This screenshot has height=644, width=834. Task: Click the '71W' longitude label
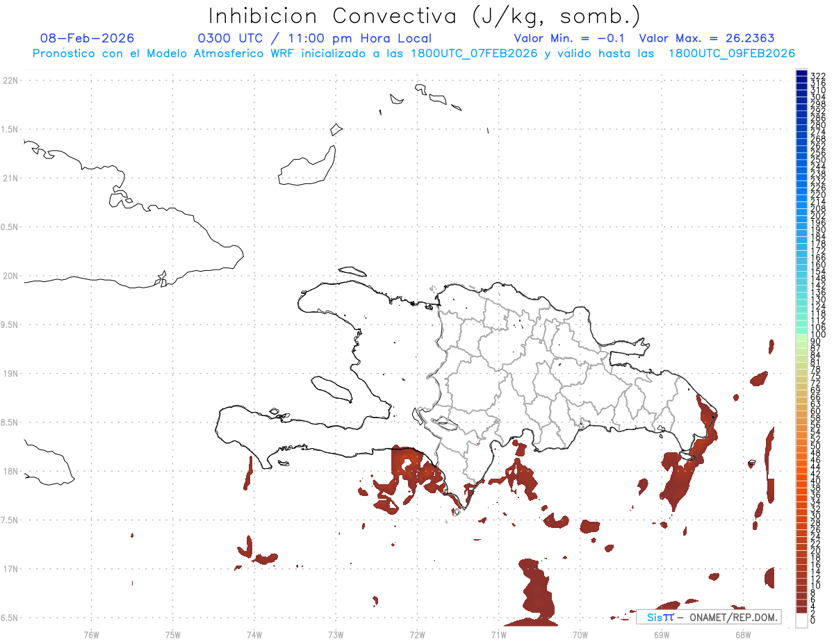coord(498,634)
